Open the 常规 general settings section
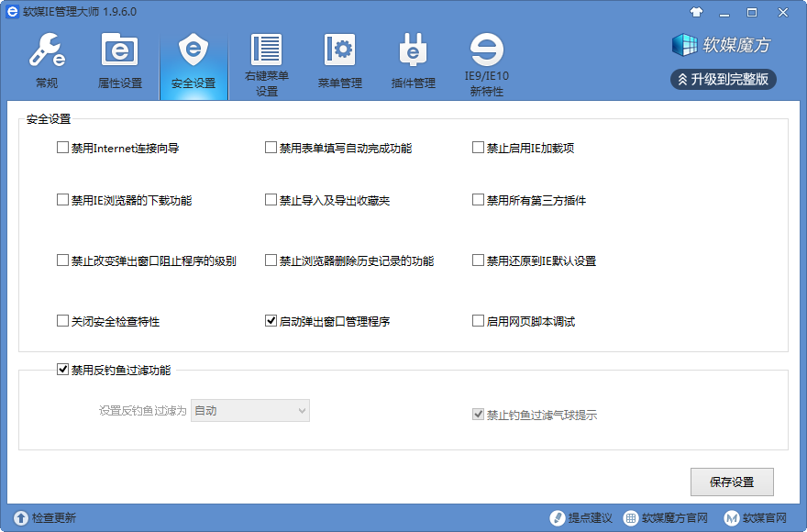Image resolution: width=807 pixels, height=532 pixels. [x=47, y=61]
